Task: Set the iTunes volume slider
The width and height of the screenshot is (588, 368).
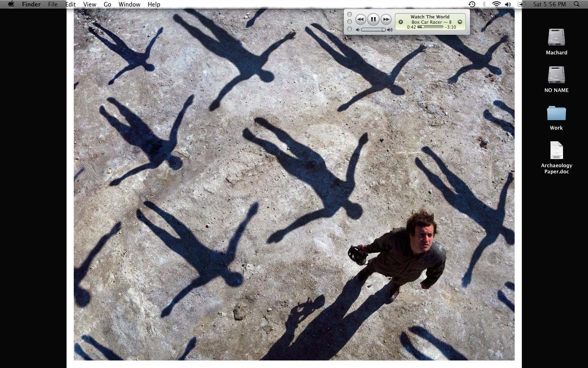Action: click(x=374, y=30)
